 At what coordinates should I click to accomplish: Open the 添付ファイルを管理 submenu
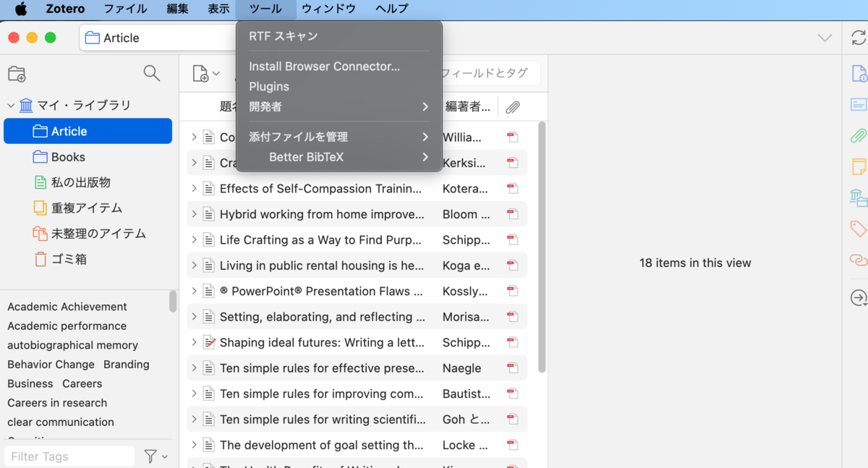click(x=339, y=137)
